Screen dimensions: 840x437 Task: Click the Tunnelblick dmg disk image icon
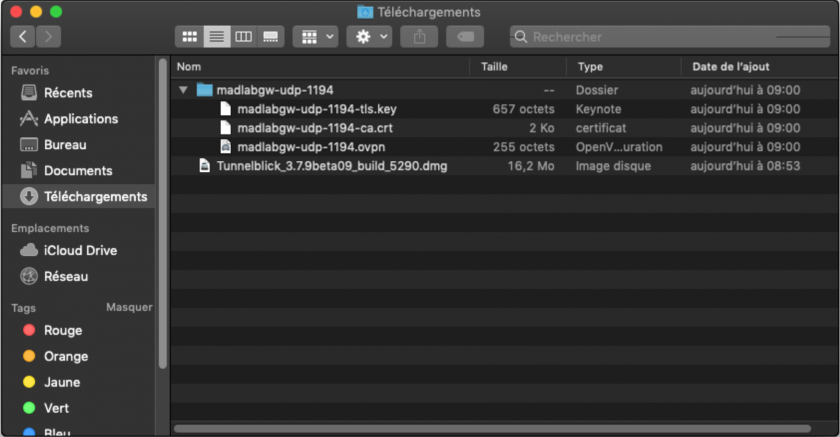point(204,165)
